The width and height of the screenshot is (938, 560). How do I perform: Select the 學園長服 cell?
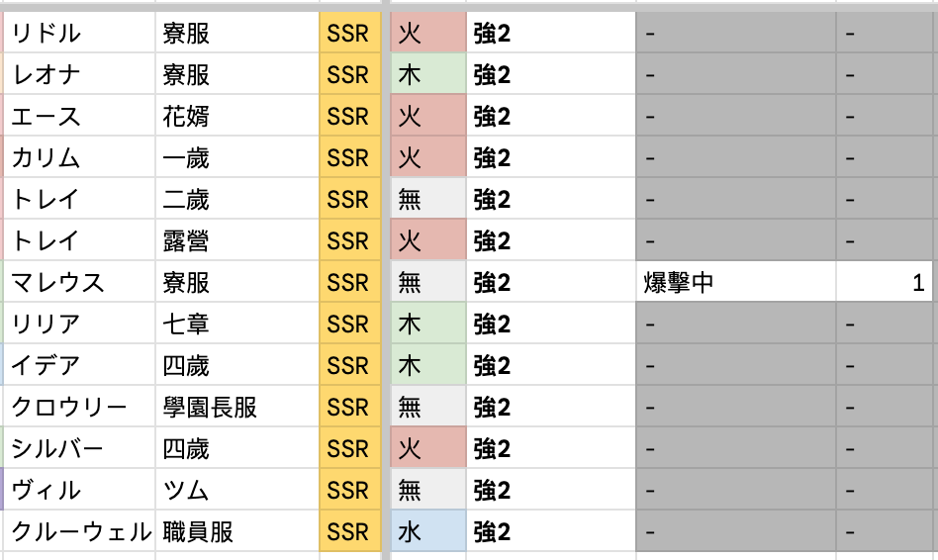tap(236, 407)
